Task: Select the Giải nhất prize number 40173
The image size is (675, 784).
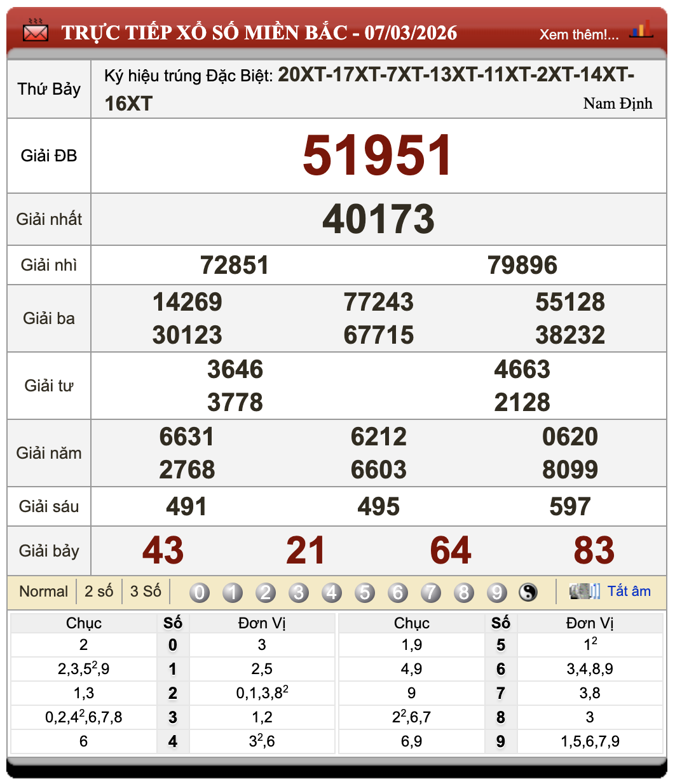Action: (x=379, y=219)
